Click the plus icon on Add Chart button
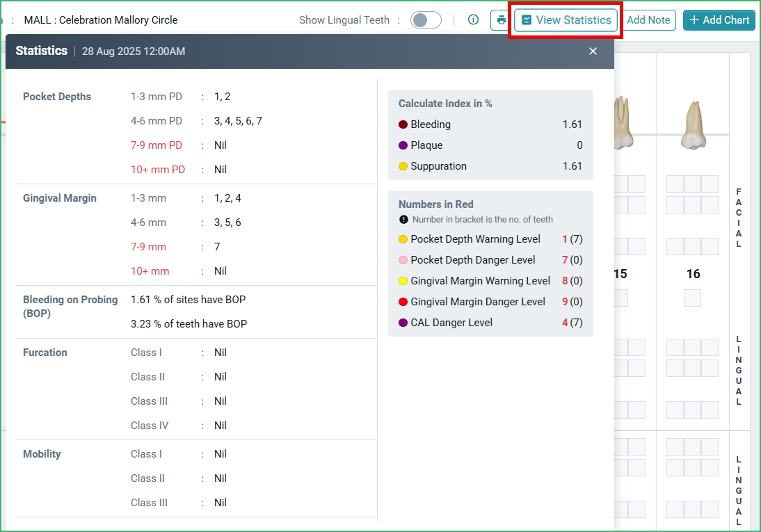 (694, 20)
